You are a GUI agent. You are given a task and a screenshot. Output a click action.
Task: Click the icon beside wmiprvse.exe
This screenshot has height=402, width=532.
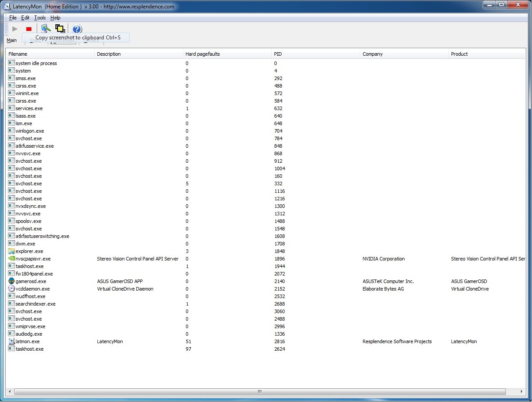tap(12, 326)
